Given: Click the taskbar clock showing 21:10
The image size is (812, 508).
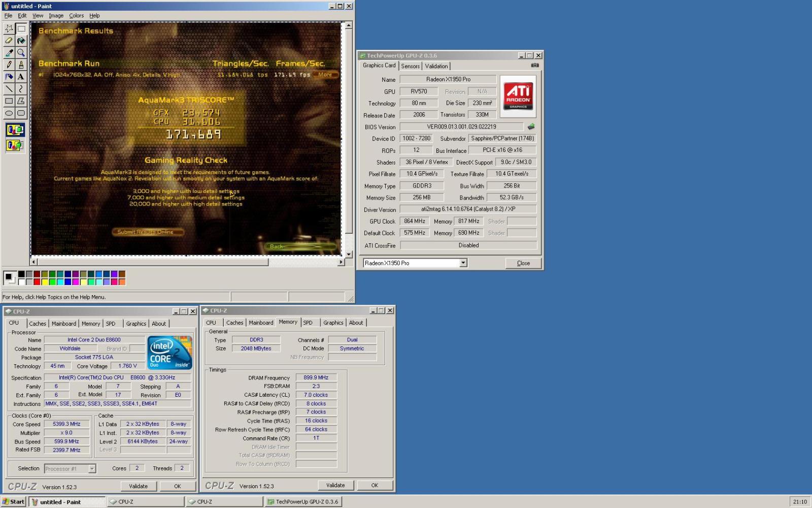Looking at the screenshot, I should (x=800, y=502).
